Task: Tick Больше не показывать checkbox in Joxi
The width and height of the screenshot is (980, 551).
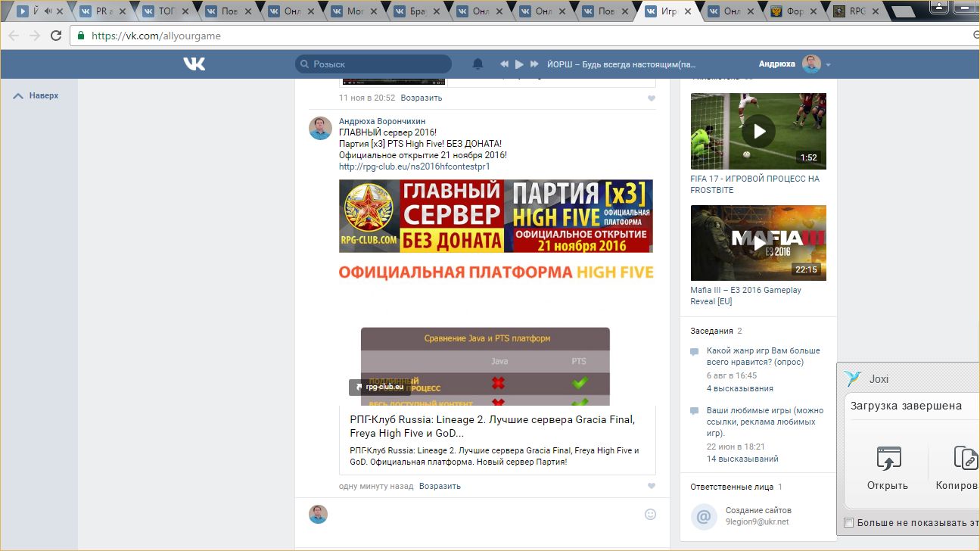Action: pos(849,523)
